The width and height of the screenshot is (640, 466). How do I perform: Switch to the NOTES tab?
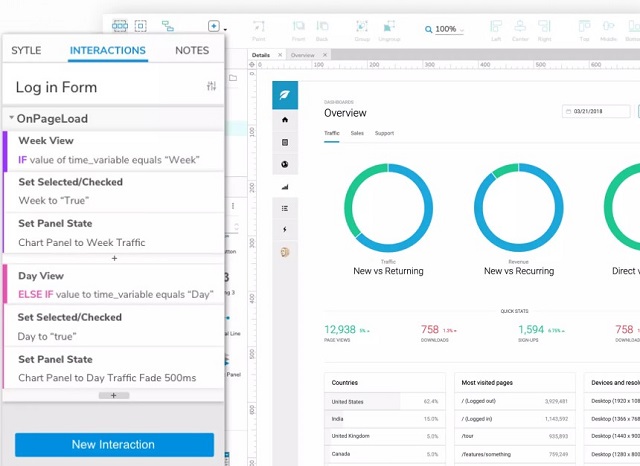pos(192,50)
